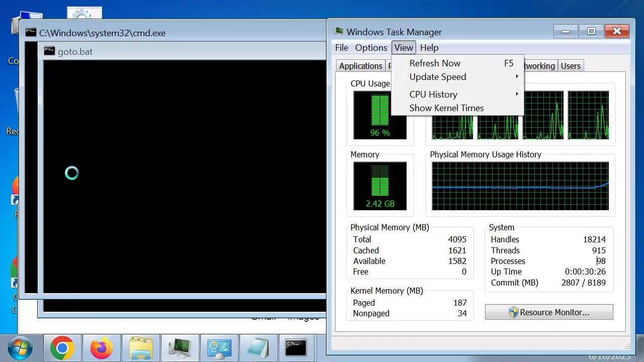
Task: Switch to the Applications tab
Action: pos(360,66)
